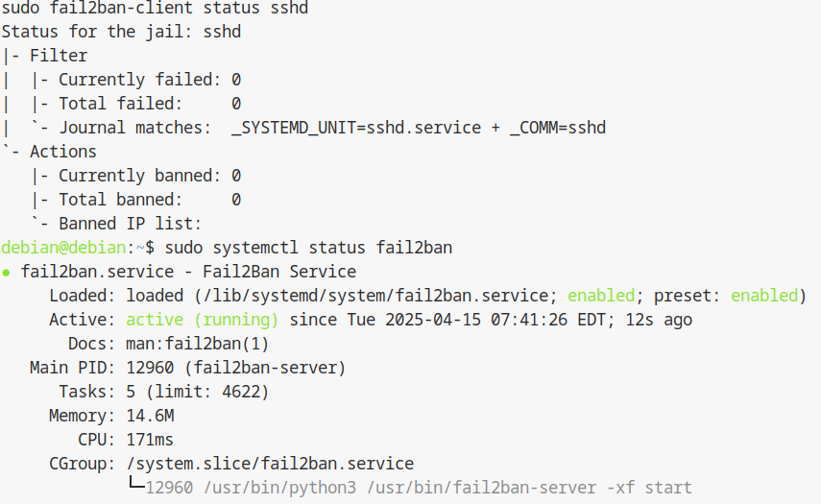Screen dimensions: 821x504
Task: Click the "Total banned" entry
Action: click(x=120, y=200)
